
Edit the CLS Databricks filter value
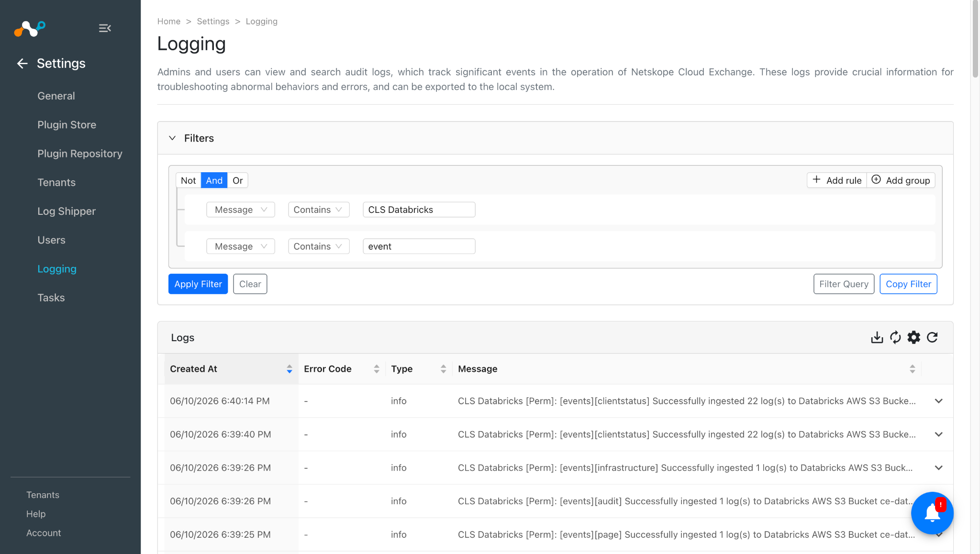[x=419, y=210]
